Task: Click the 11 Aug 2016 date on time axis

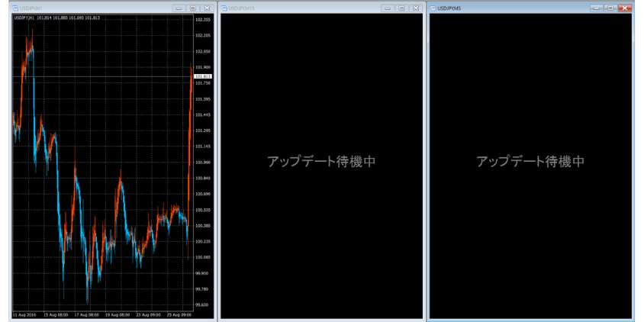Action: point(24,314)
